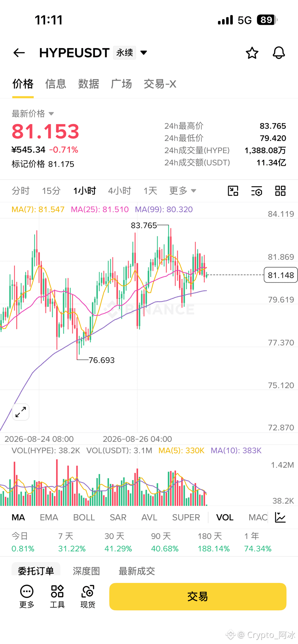Image resolution: width=298 pixels, height=644 pixels.
Task: Tap the volume MA(5): 330K legend
Action: [x=181, y=451]
